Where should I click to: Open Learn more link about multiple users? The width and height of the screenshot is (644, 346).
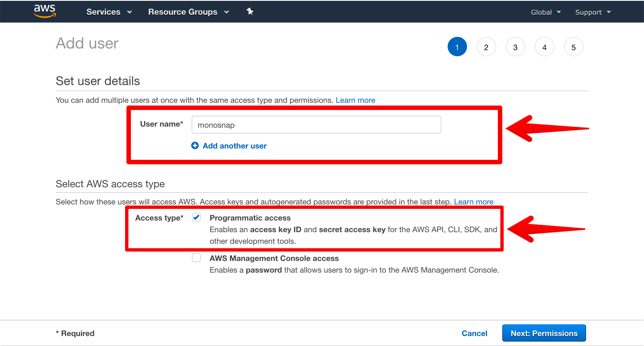point(355,100)
